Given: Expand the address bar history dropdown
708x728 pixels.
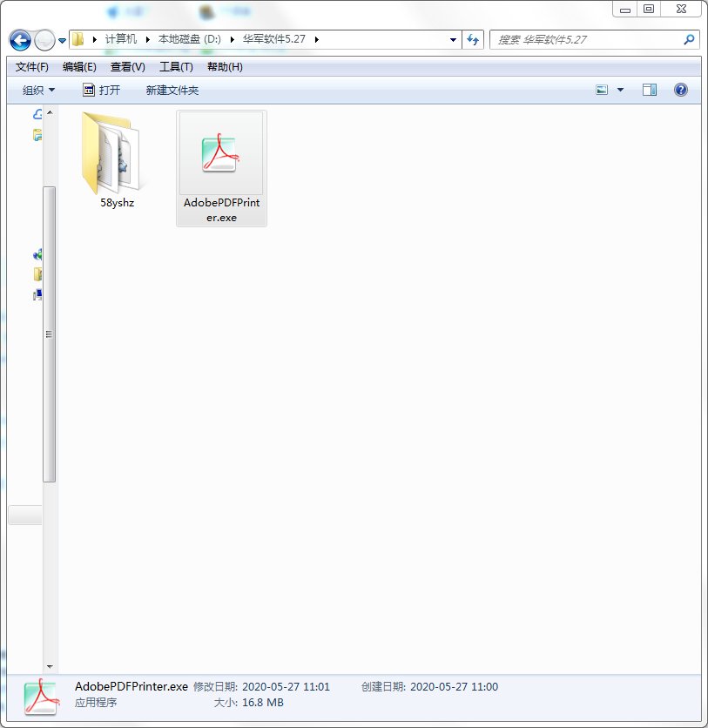Looking at the screenshot, I should (x=453, y=40).
